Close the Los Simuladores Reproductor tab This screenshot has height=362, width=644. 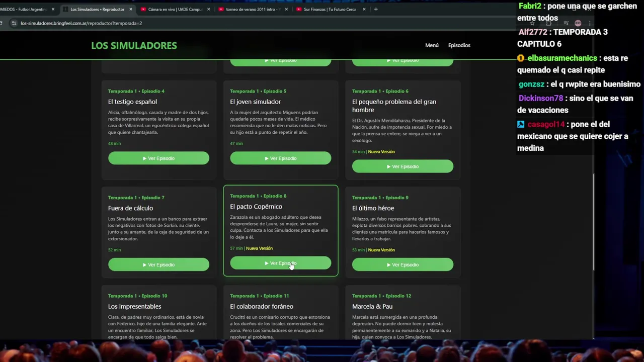pos(131,9)
